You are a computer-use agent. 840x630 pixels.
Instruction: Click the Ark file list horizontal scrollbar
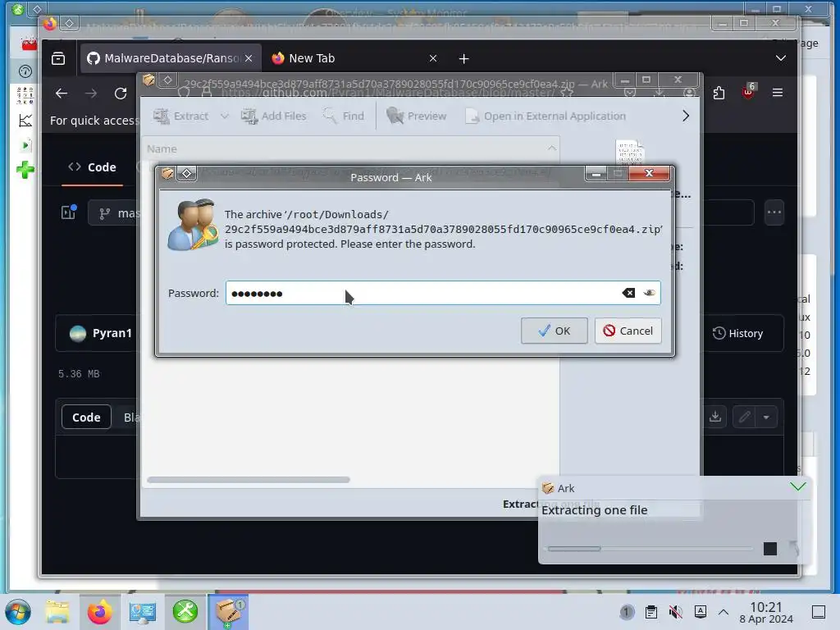[249, 479]
